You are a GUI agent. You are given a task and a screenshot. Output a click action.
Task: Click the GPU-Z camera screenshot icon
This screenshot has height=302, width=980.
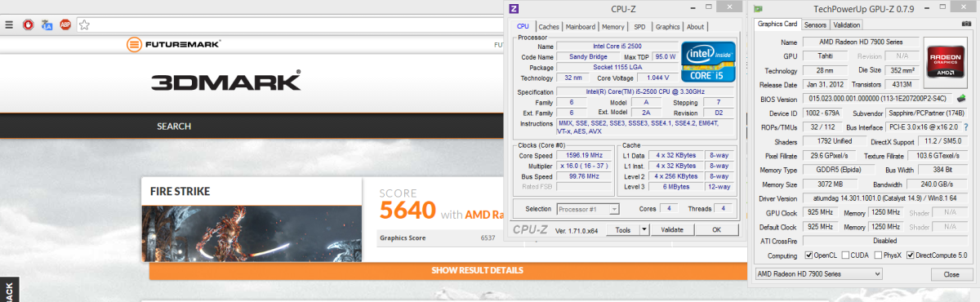pos(967,24)
